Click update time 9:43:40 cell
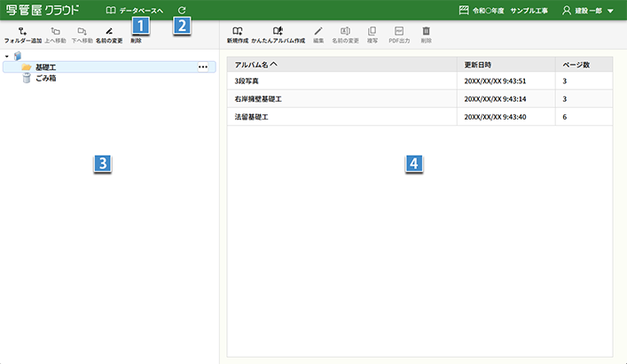The height and width of the screenshot is (364, 627). tap(506, 117)
